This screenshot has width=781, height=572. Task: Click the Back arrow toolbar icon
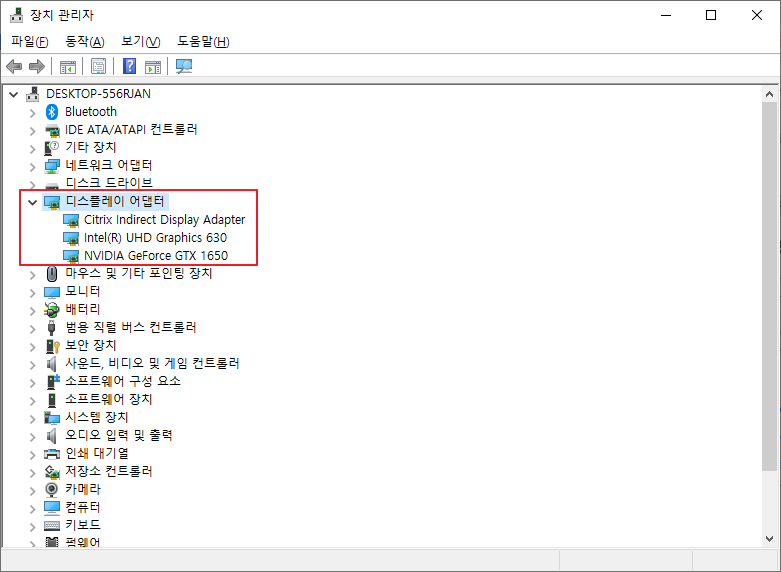(14, 66)
